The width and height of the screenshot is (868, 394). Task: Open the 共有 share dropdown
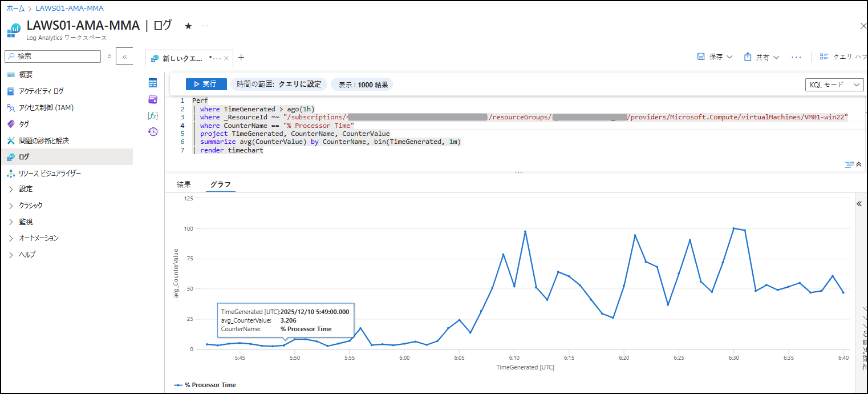point(762,57)
